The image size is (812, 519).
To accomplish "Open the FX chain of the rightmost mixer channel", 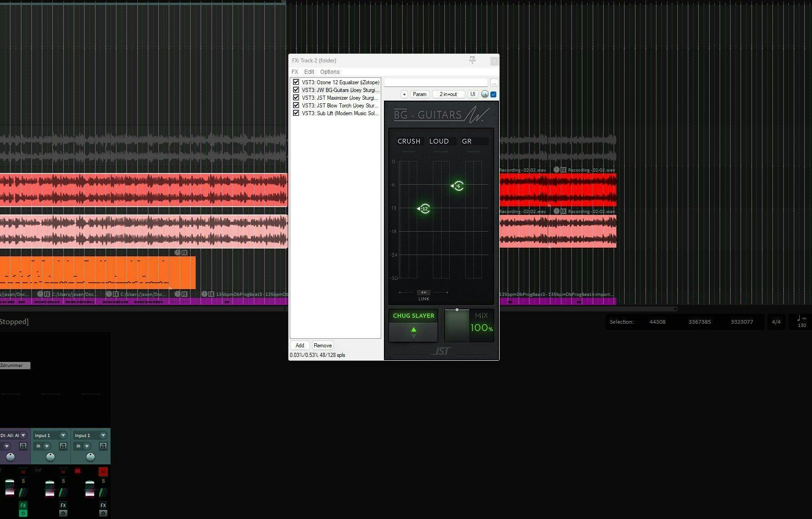I will 103,505.
